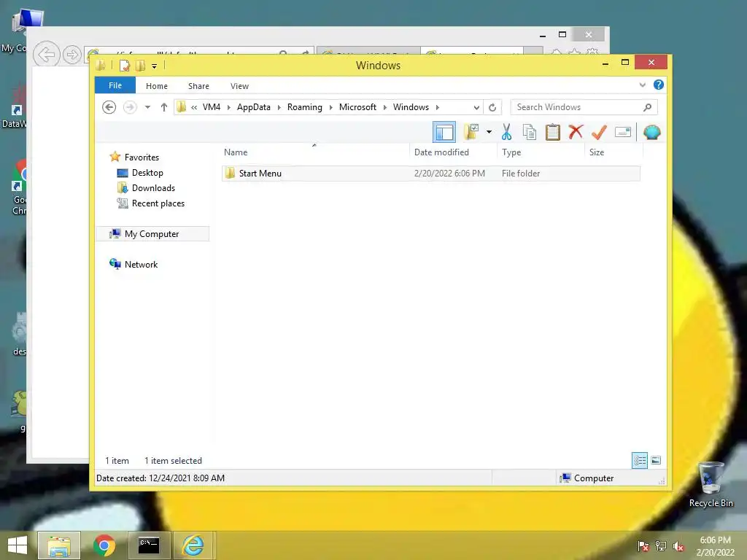Switch to details view layout

click(639, 461)
